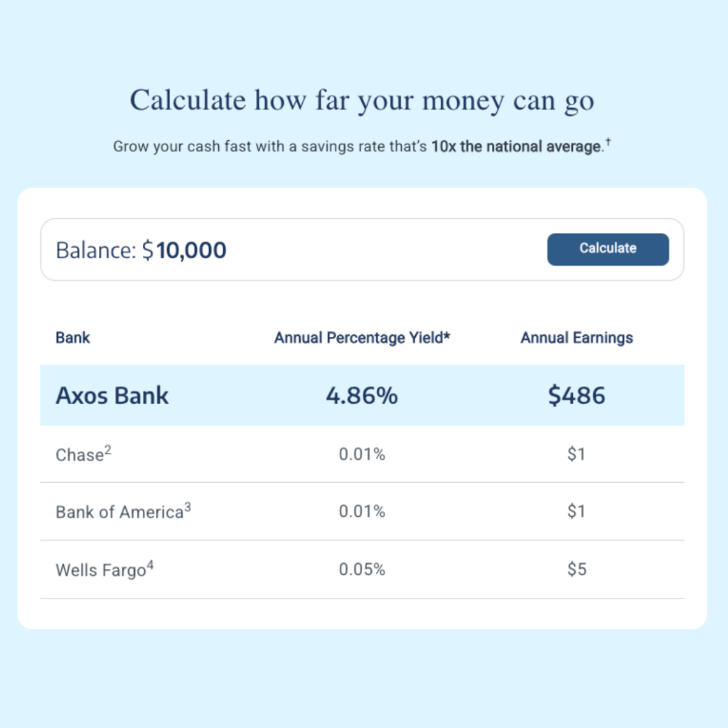
Task: Open footnote 3 next to Bank of America
Action: 188,505
